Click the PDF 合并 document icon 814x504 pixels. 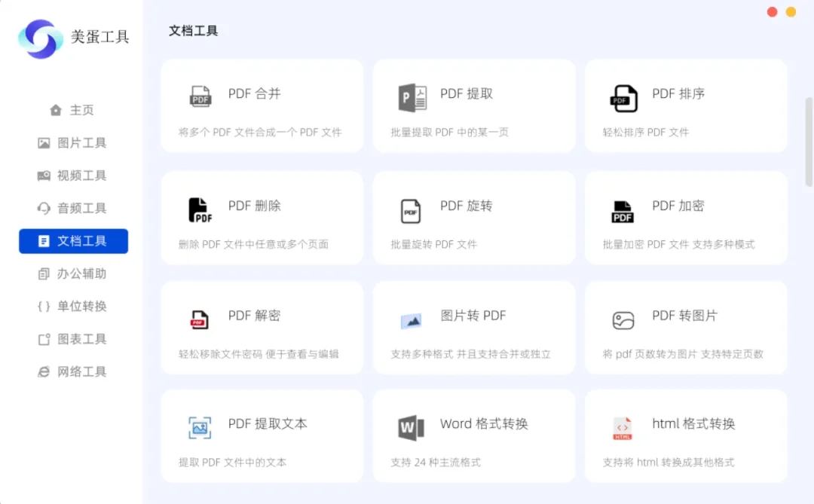click(x=200, y=96)
